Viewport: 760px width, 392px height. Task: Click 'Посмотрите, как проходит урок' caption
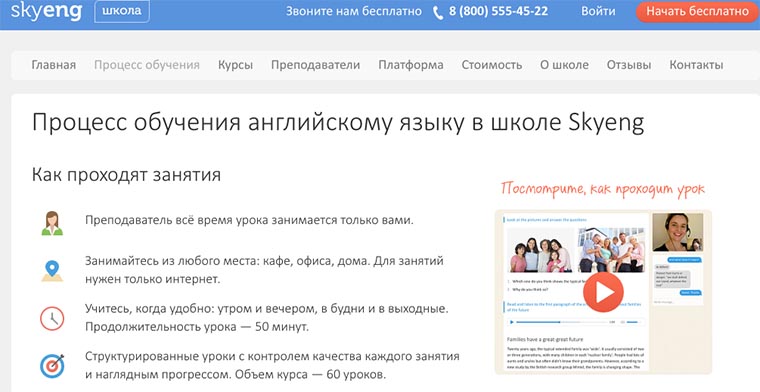point(602,188)
